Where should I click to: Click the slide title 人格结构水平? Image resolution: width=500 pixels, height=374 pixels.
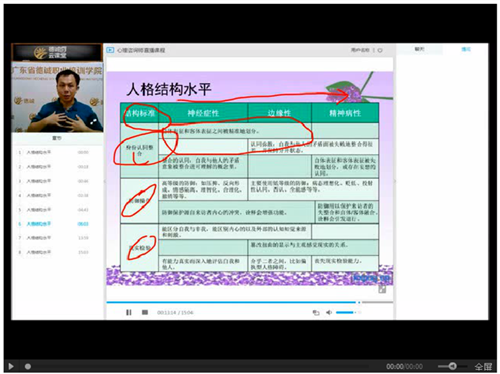169,89
